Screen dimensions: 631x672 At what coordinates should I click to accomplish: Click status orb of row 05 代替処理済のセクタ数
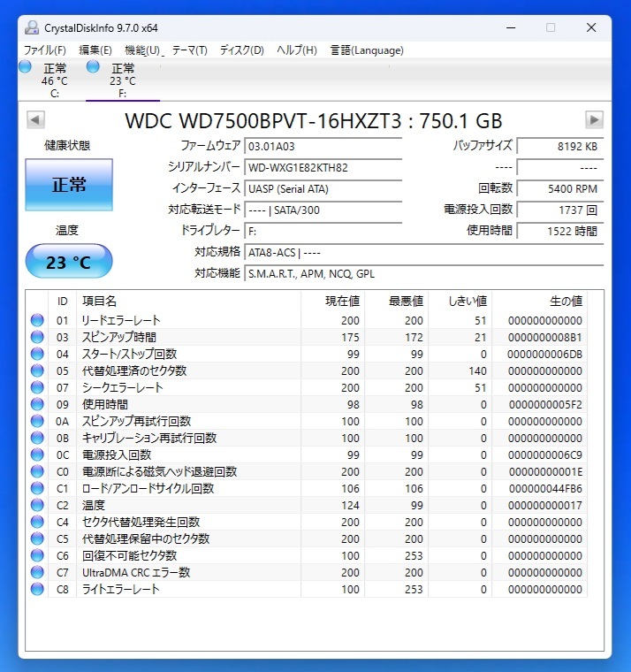[x=37, y=370]
